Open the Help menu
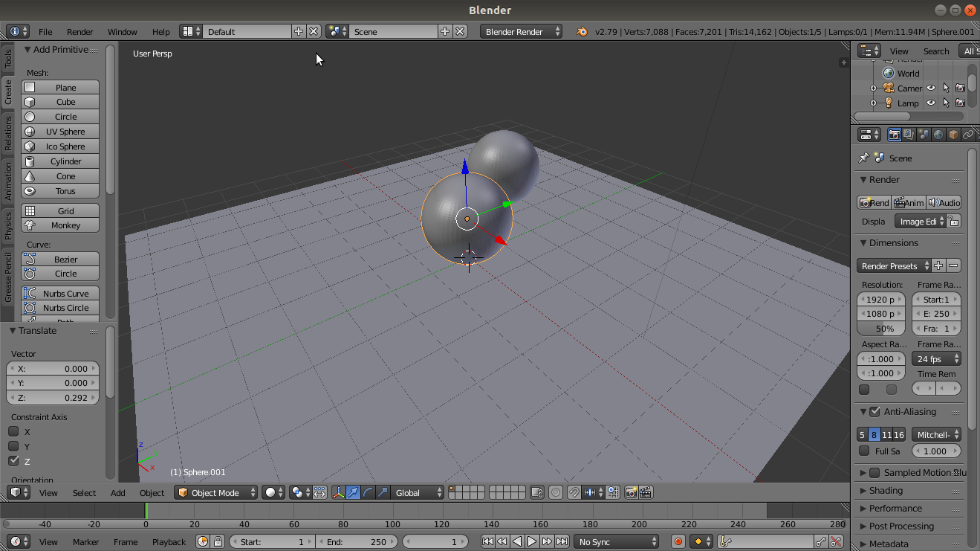This screenshot has height=551, width=980. [161, 32]
